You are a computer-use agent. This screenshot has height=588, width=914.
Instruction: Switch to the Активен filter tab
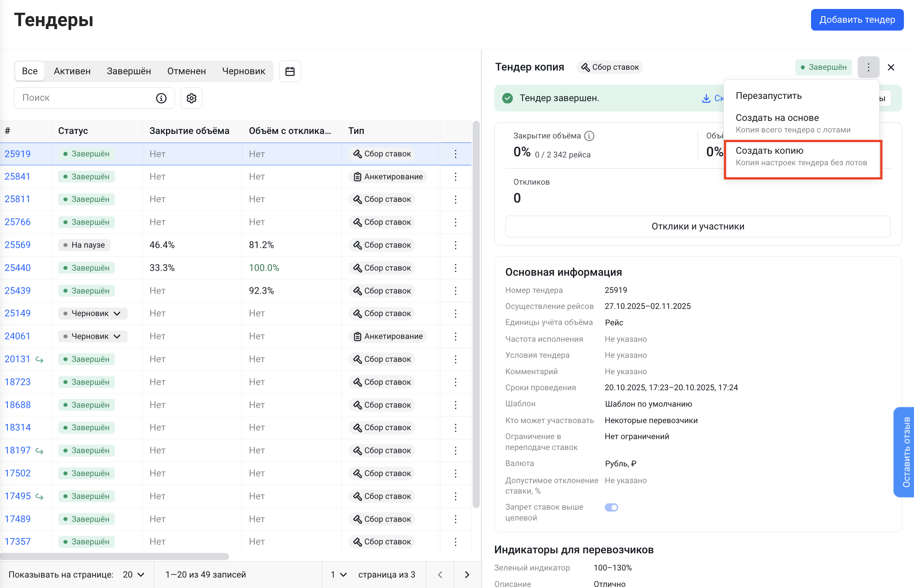coord(72,71)
